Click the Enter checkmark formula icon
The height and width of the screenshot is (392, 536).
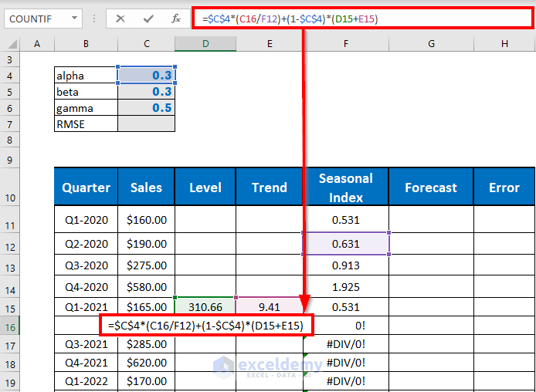148,19
